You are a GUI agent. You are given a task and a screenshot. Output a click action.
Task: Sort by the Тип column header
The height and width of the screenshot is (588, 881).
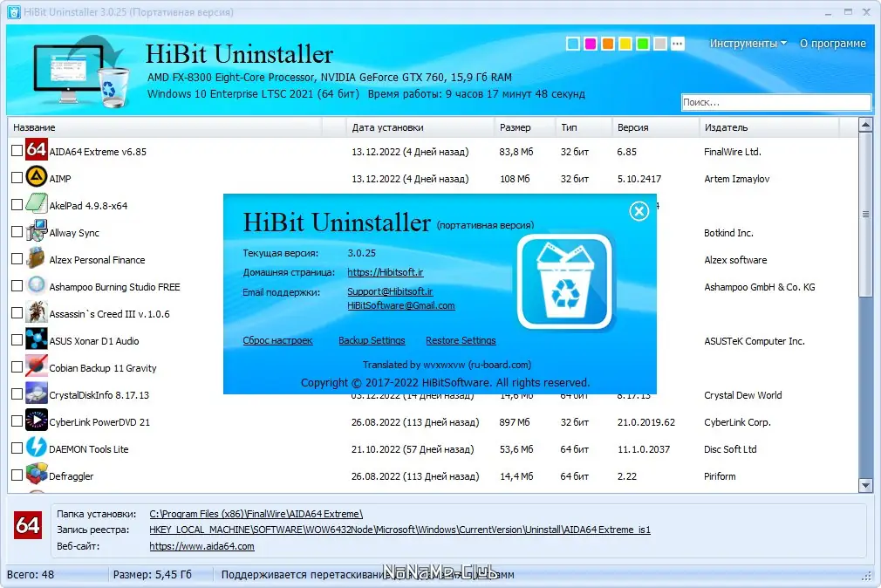(584, 127)
